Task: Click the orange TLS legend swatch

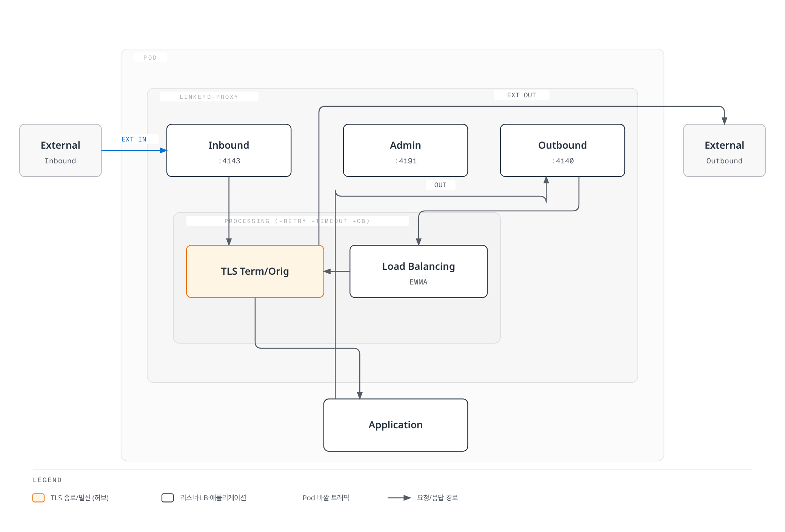Action: point(38,498)
